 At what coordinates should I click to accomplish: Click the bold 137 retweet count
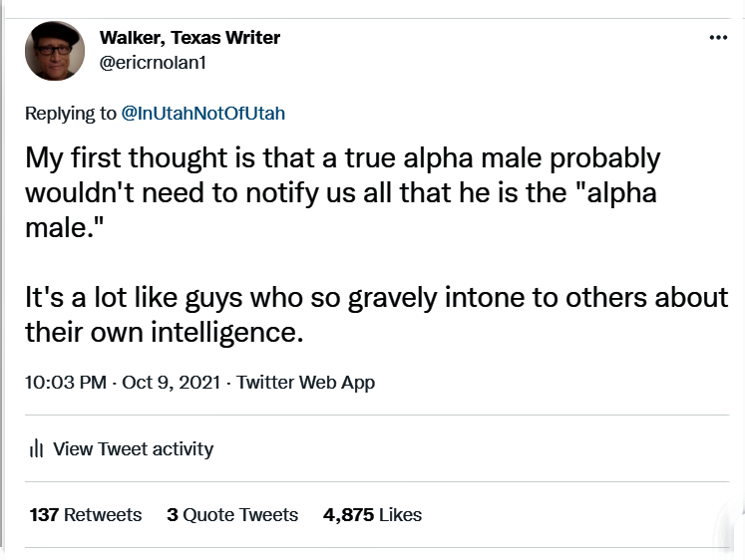[44, 515]
